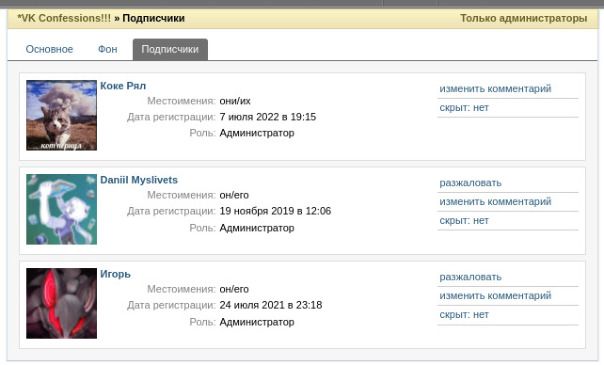604x365 pixels.
Task: Click изменить комментарий for Daniil Myslivets
Action: (x=495, y=201)
